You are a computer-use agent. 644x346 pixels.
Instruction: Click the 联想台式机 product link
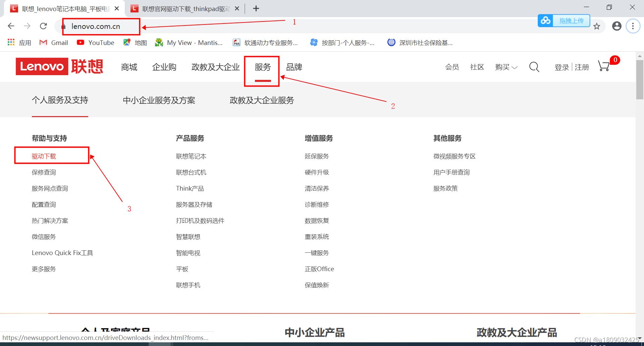click(x=191, y=172)
